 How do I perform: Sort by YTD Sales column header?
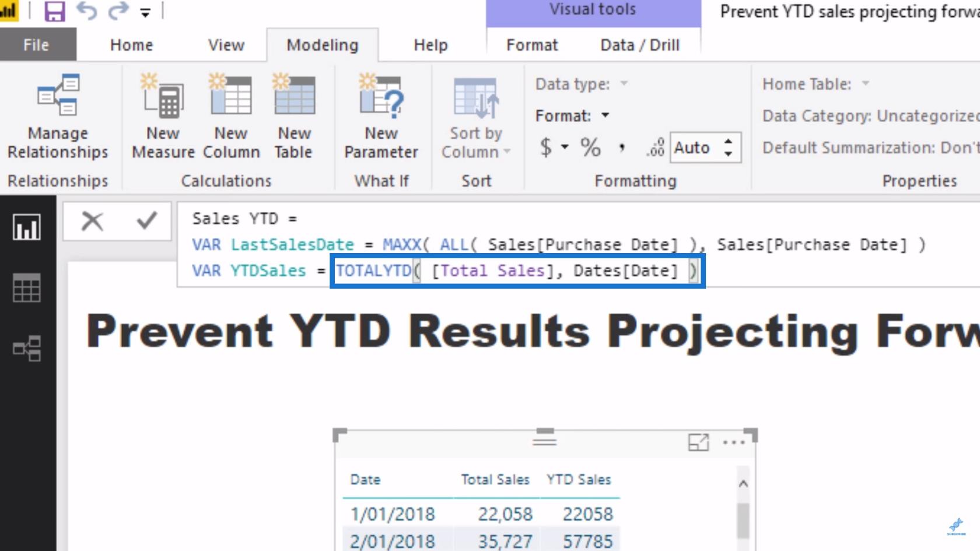pos(579,479)
